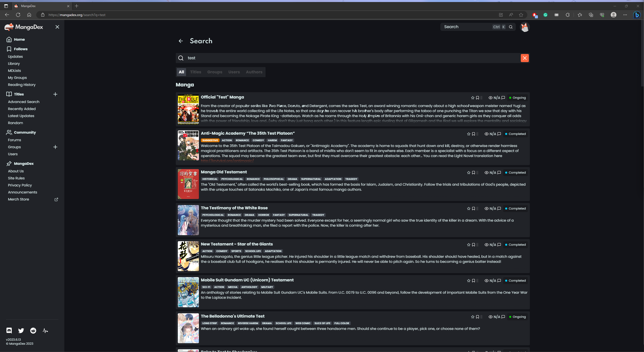Switch to the Groups tab
This screenshot has height=352, width=644.
(x=215, y=72)
